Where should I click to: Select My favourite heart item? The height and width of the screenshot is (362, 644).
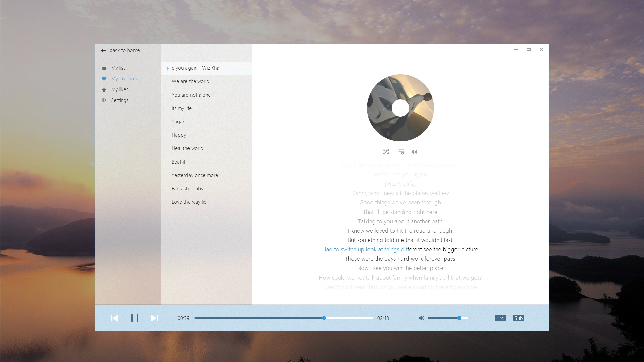point(124,79)
